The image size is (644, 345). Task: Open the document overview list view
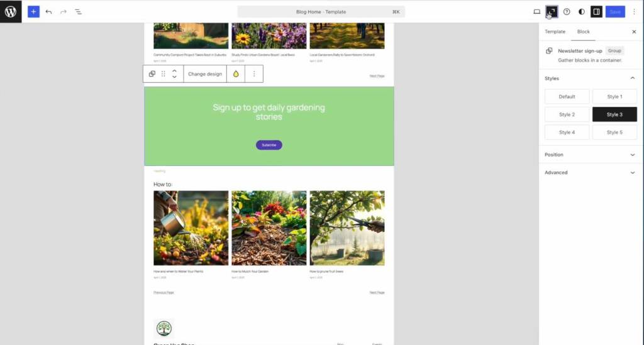pos(78,11)
